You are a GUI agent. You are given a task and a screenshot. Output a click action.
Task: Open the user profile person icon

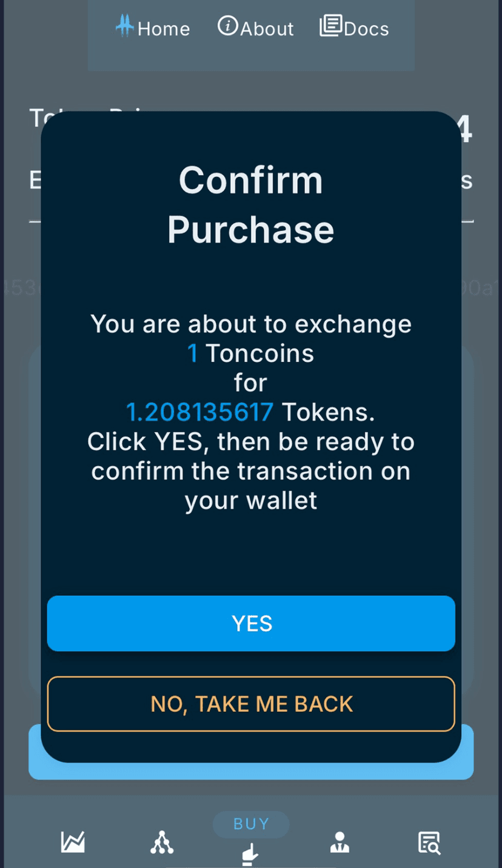(340, 842)
